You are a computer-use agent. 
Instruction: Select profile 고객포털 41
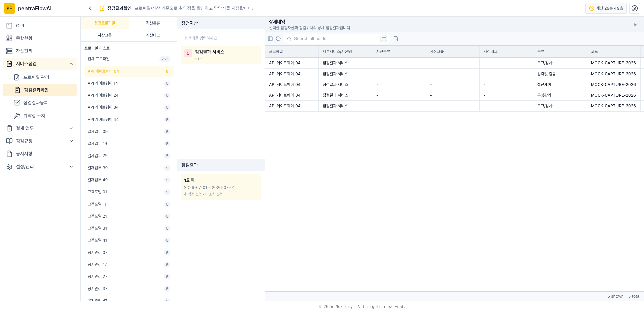point(129,240)
